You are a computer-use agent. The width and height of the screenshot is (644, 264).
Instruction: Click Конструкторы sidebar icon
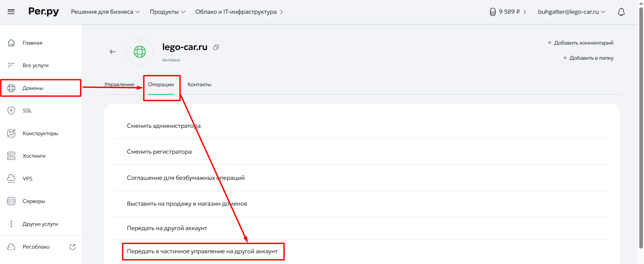(11, 133)
